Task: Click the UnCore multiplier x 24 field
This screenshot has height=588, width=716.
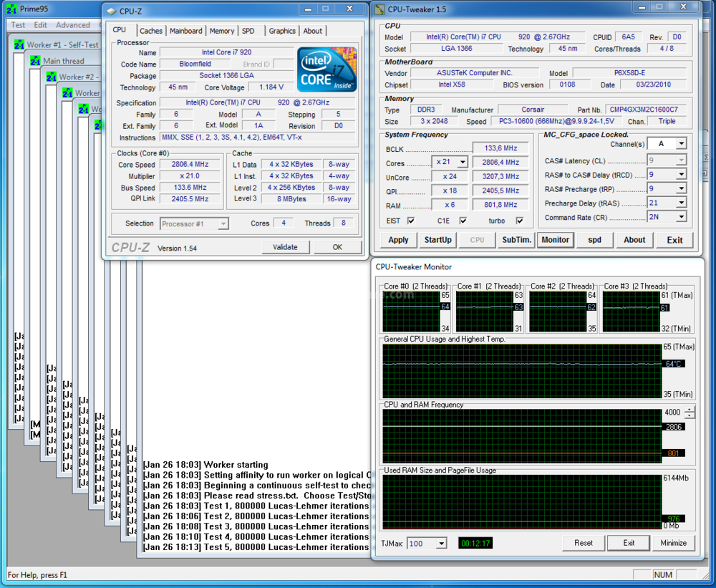Action: point(450,176)
